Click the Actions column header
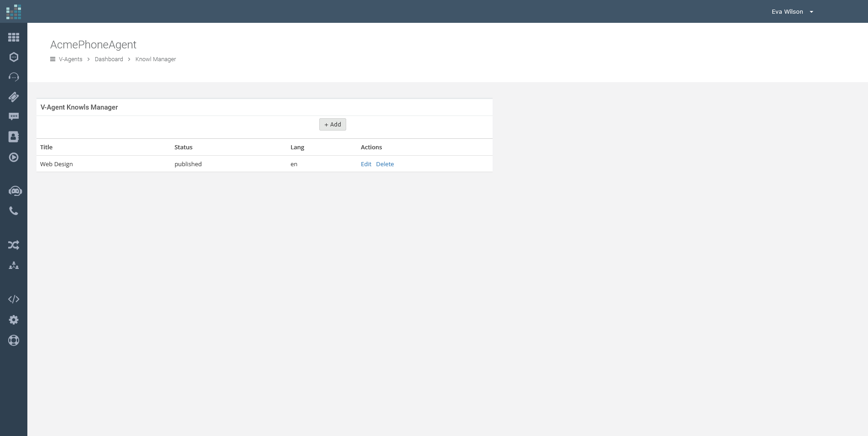 [x=371, y=147]
